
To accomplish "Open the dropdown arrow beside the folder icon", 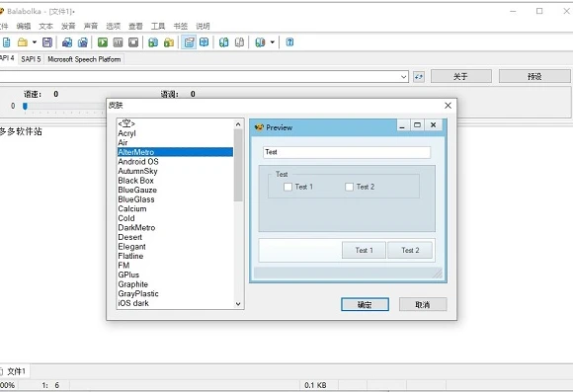I will point(35,42).
